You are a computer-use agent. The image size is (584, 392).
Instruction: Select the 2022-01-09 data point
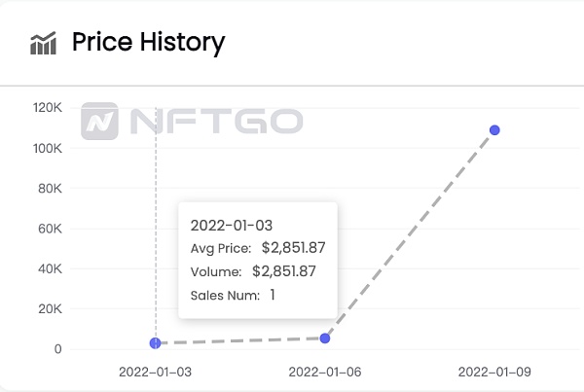tap(494, 129)
